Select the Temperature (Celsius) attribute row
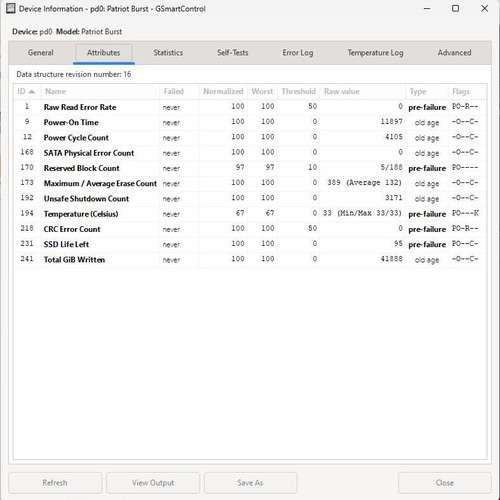500x500 pixels. click(x=250, y=214)
